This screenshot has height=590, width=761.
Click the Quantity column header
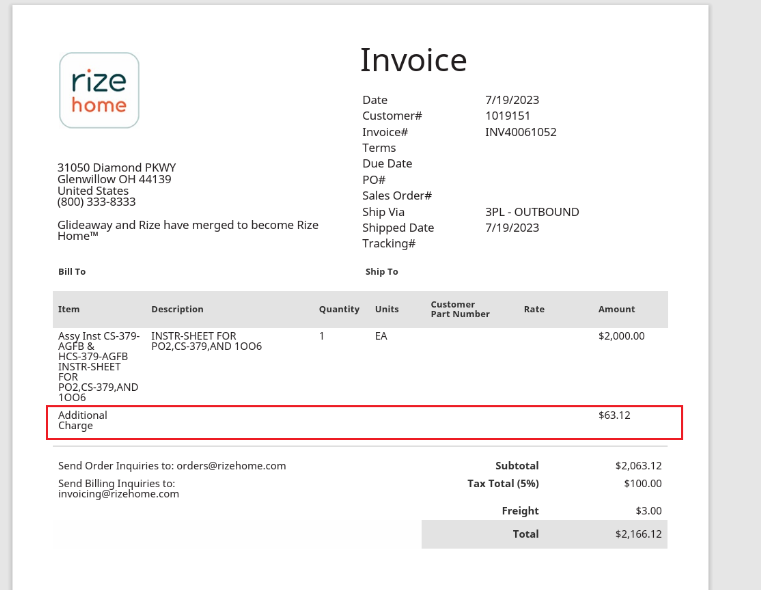click(x=339, y=309)
